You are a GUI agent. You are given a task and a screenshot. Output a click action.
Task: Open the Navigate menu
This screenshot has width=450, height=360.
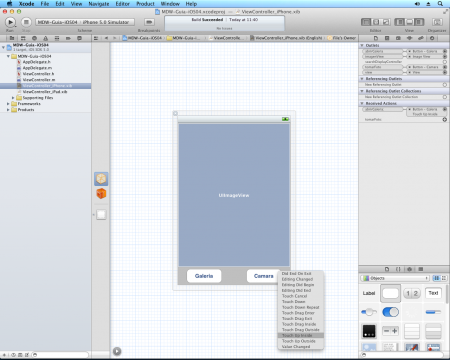pyautogui.click(x=99, y=4)
